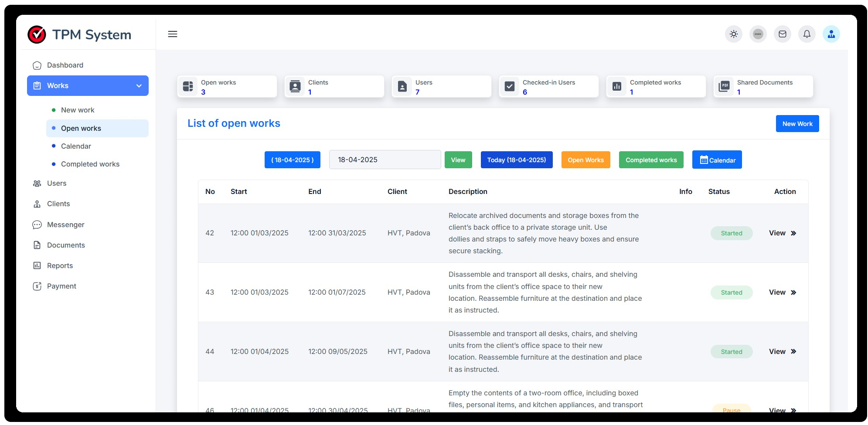Open the mail envelope icon in header

point(783,34)
